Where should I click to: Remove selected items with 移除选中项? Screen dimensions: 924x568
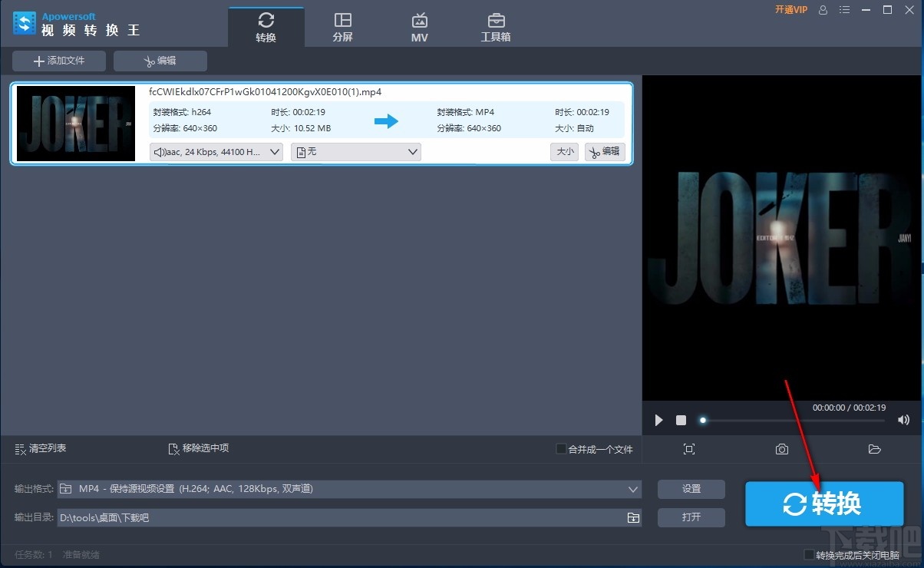(x=197, y=448)
